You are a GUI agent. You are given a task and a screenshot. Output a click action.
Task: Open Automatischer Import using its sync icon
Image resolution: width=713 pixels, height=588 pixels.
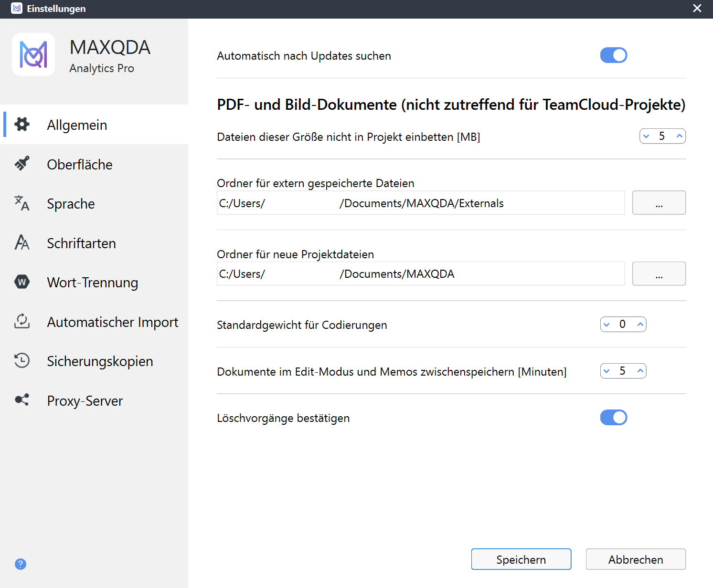point(22,322)
